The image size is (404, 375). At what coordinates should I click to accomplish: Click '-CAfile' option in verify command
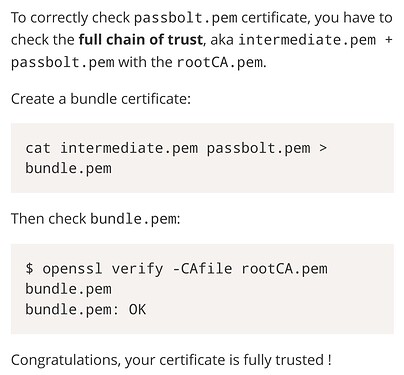tap(202, 268)
